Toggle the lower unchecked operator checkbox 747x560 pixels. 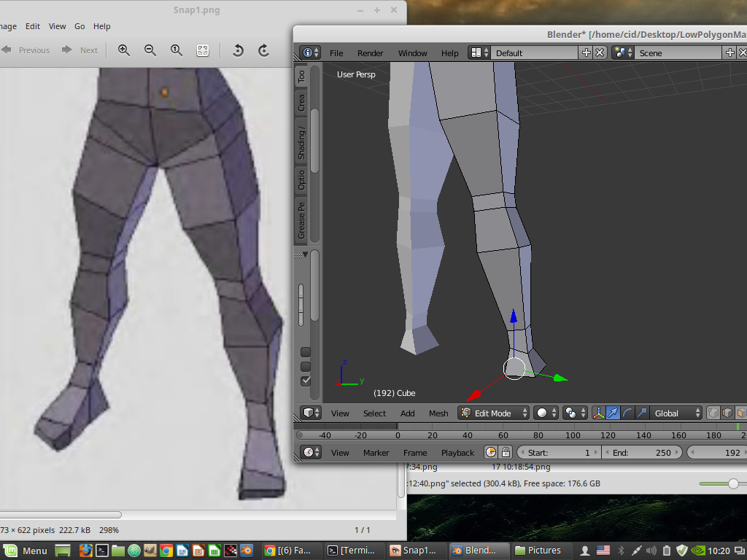point(306,367)
